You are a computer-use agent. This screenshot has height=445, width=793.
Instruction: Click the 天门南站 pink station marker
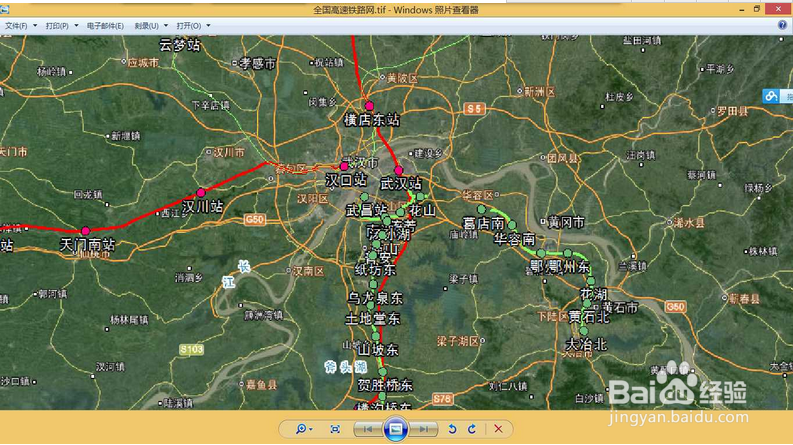[85, 231]
